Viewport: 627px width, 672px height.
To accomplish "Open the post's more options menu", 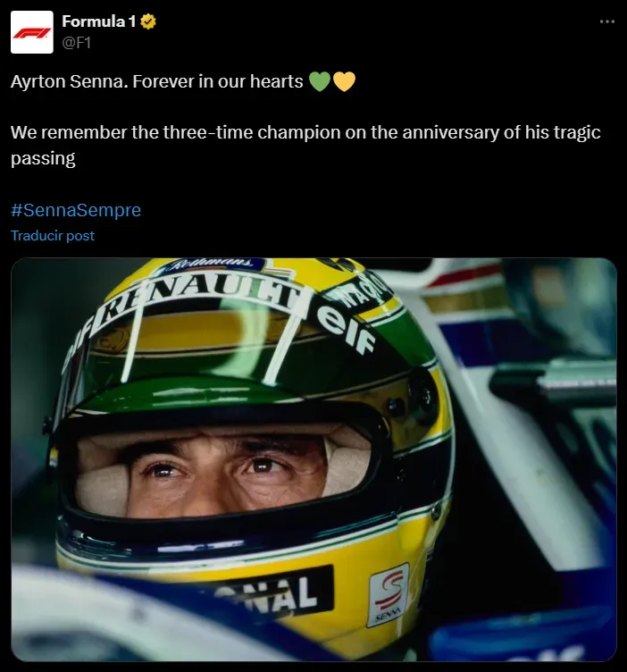I will point(607,21).
